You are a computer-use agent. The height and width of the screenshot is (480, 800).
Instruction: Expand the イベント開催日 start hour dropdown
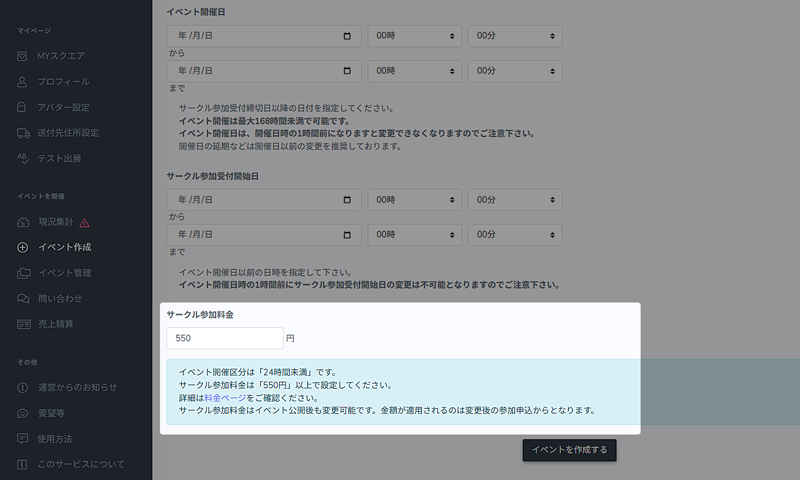[414, 36]
